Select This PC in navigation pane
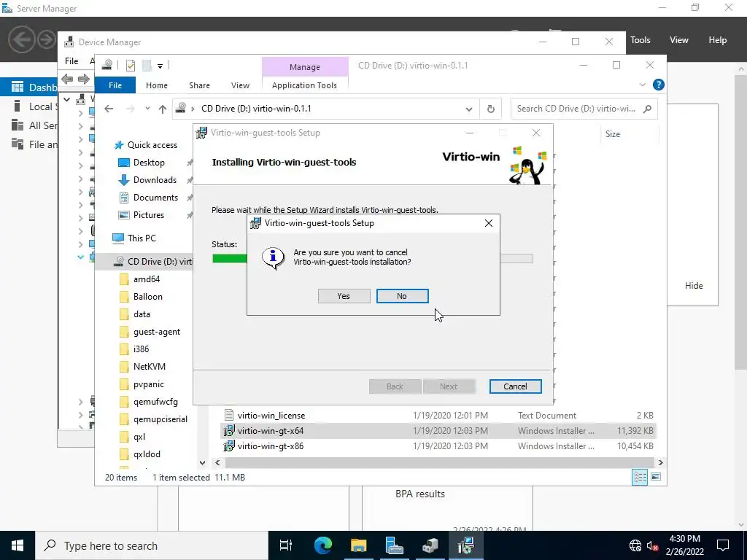Screen dimensions: 747x560 [142, 238]
